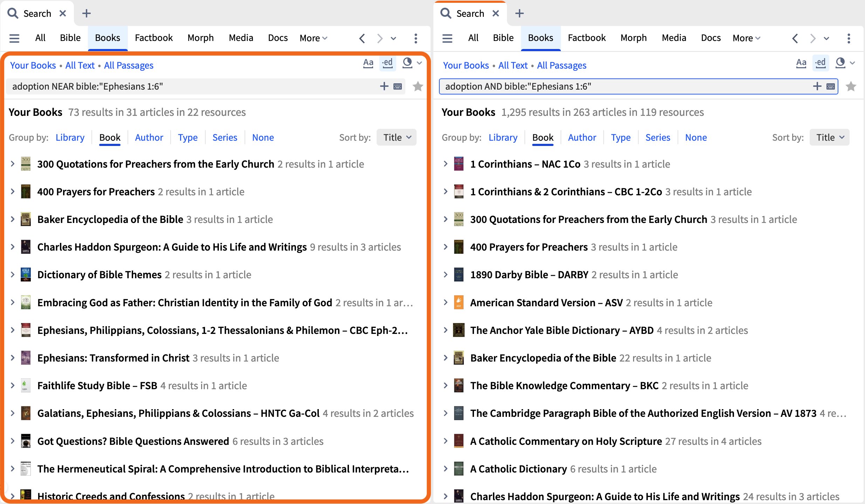Open 300 Quotations book cover in left panel

(26, 164)
